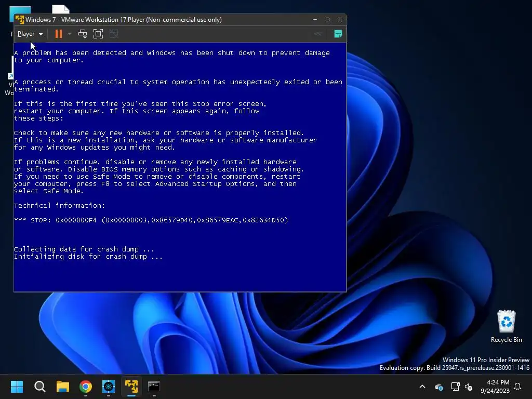Open the Windows Start menu
The image size is (532, 399).
(17, 387)
